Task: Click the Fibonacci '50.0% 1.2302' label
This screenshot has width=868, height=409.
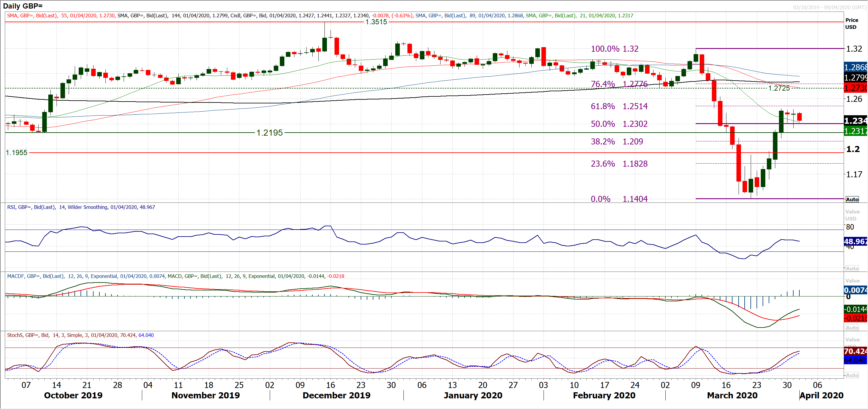Action: tap(619, 124)
